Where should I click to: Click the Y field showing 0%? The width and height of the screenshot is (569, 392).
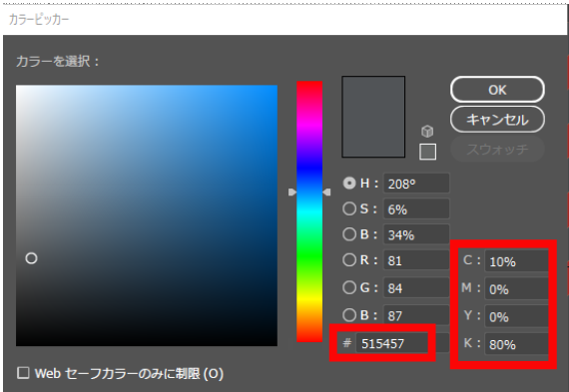(x=517, y=316)
